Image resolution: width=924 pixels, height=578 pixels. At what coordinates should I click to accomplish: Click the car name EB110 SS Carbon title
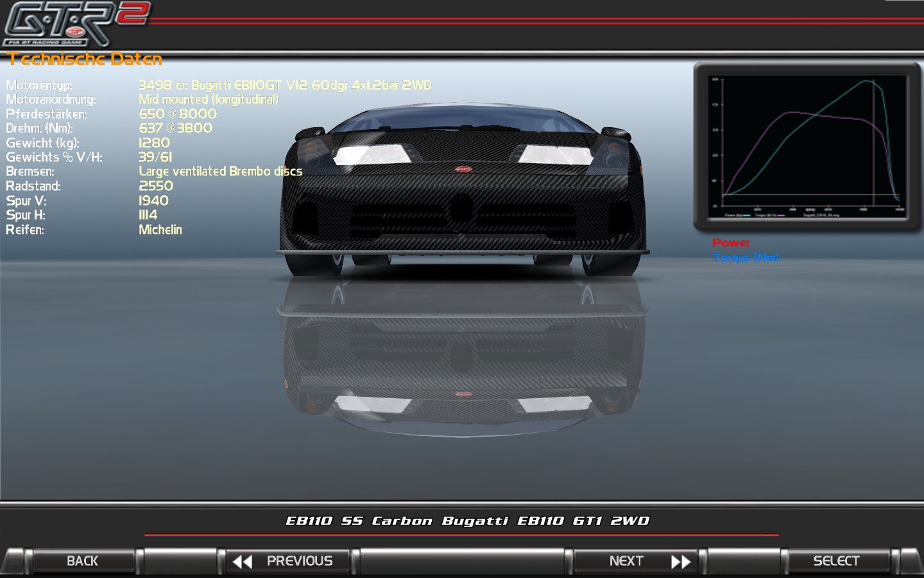point(468,521)
